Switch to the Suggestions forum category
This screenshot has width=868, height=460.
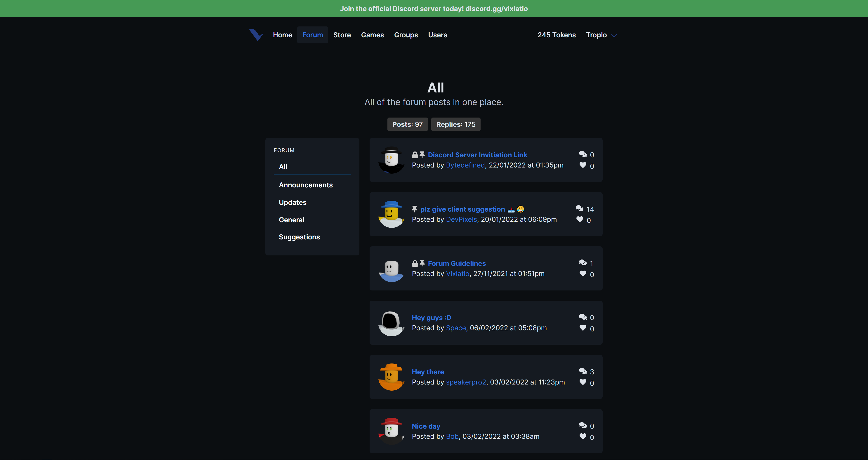[299, 237]
